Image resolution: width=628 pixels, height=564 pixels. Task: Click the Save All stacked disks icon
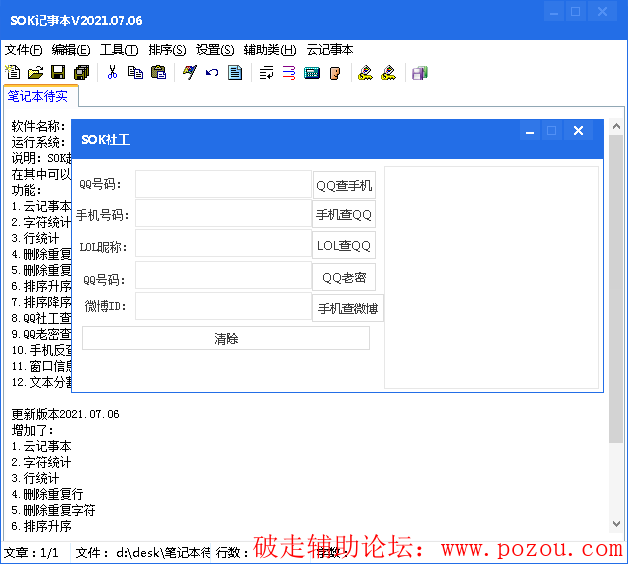coord(81,73)
